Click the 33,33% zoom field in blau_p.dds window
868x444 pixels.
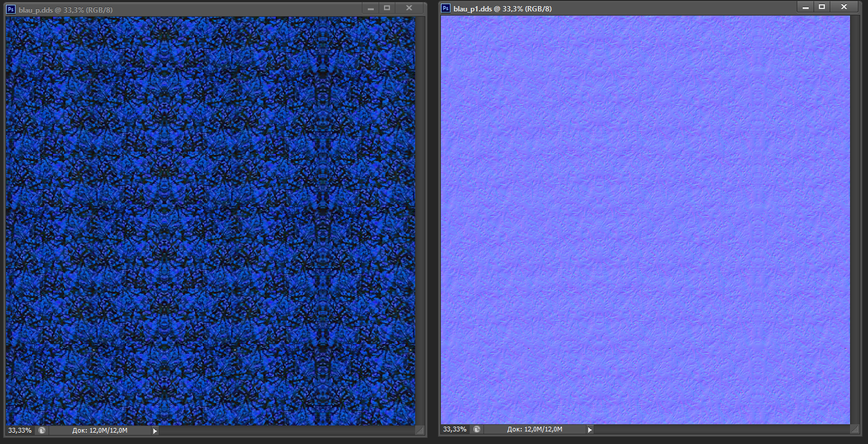click(x=19, y=430)
